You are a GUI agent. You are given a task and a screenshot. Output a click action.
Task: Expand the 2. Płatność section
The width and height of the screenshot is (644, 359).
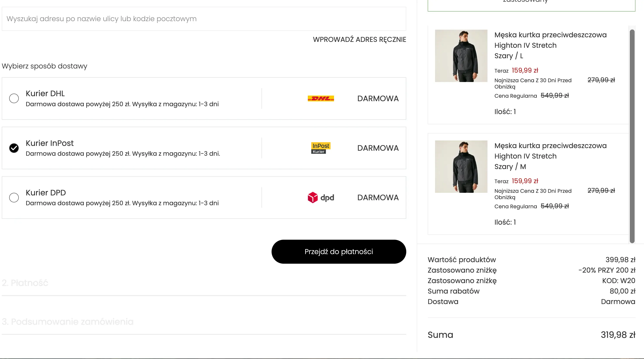pyautogui.click(x=25, y=283)
